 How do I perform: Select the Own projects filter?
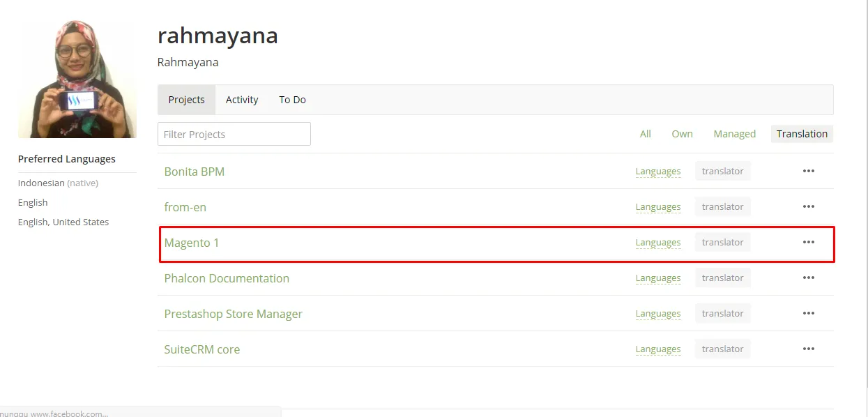[683, 134]
